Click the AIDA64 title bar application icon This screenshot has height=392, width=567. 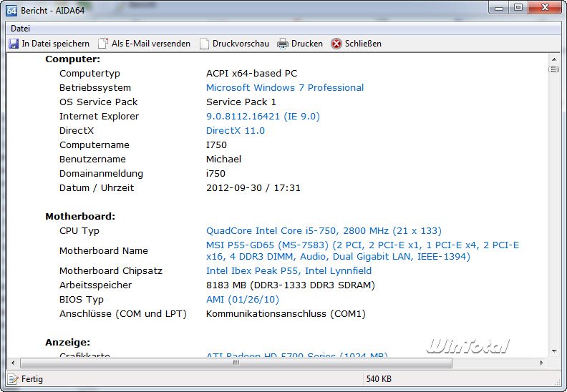[x=11, y=11]
